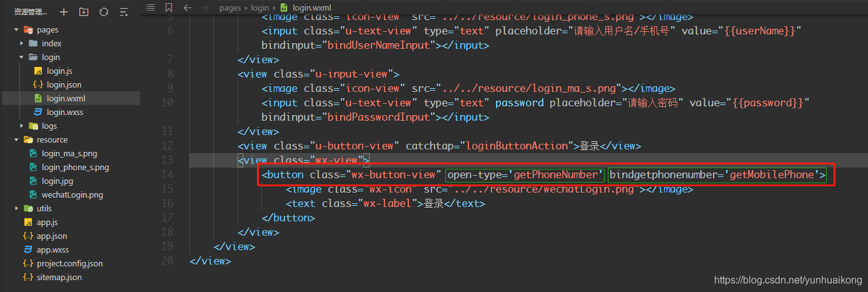Click line number 13 in gutter
868x292 pixels.
(167, 160)
